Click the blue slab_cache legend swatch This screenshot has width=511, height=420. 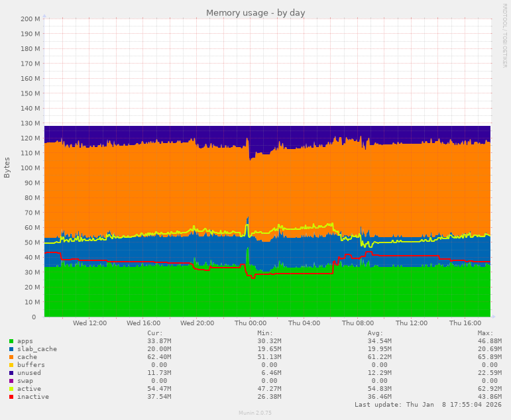pyautogui.click(x=11, y=349)
